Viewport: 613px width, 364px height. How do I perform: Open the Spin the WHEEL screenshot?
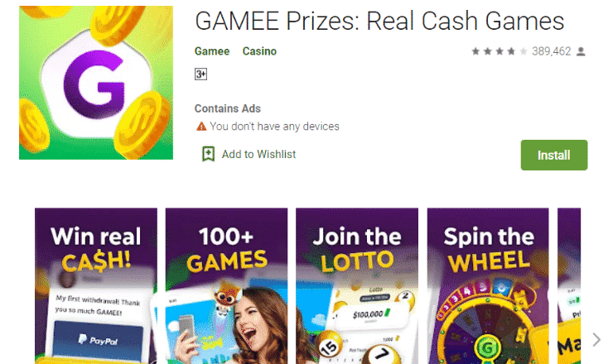[488, 286]
